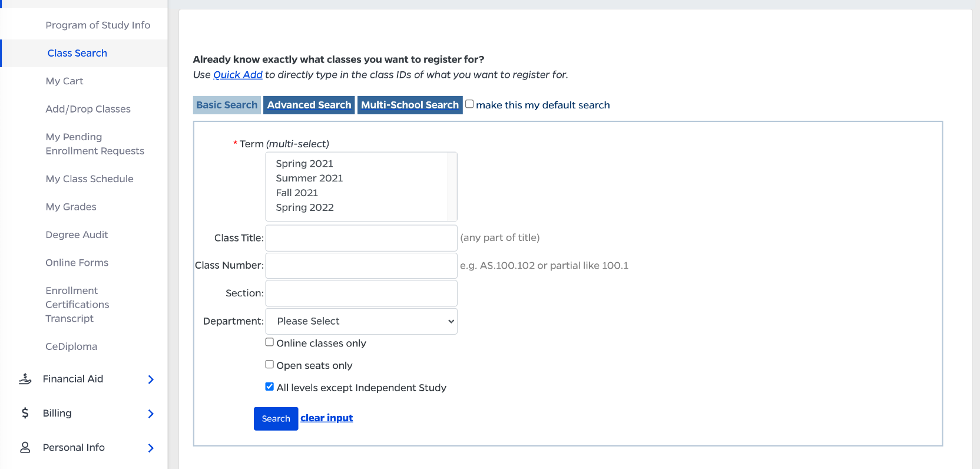This screenshot has width=980, height=469.
Task: Expand the Billing section chevron
Action: click(x=151, y=414)
